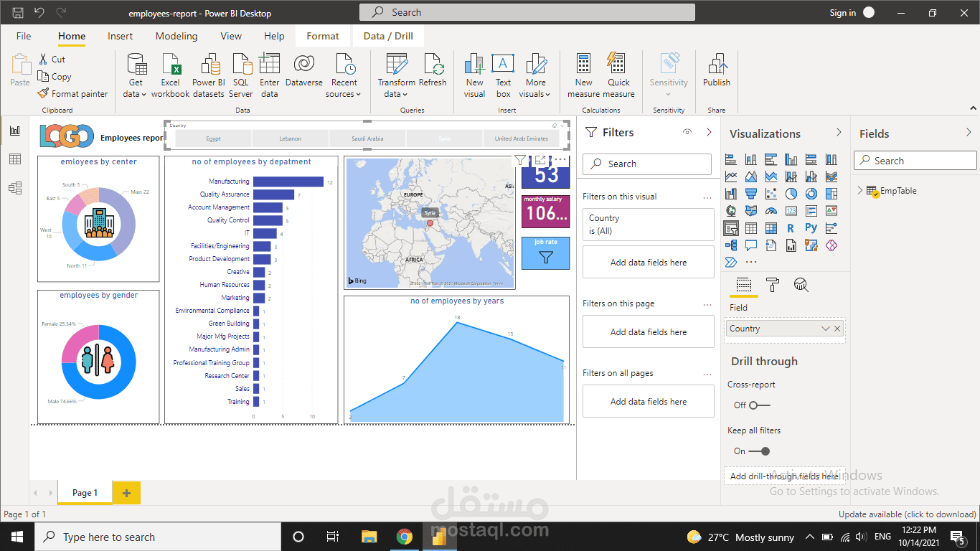This screenshot has width=980, height=551.
Task: Select the Treemap visualization
Action: [x=831, y=194]
